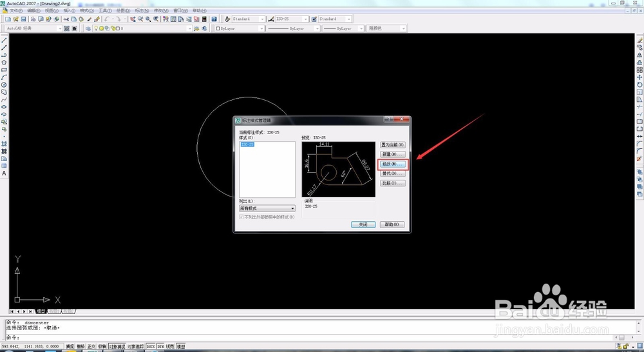Toggle DUCS in status bar

(x=151, y=347)
